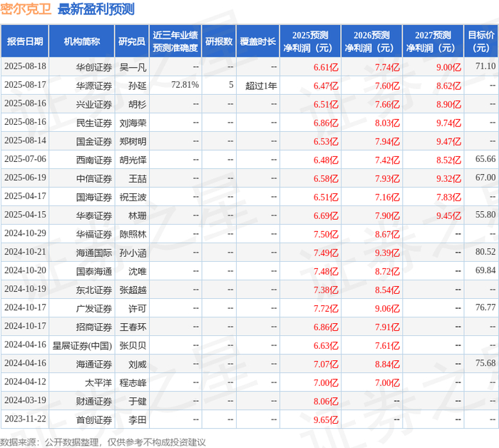Click researcher name 刘海荣
Viewport: 499px width, 448px height.
click(133, 123)
